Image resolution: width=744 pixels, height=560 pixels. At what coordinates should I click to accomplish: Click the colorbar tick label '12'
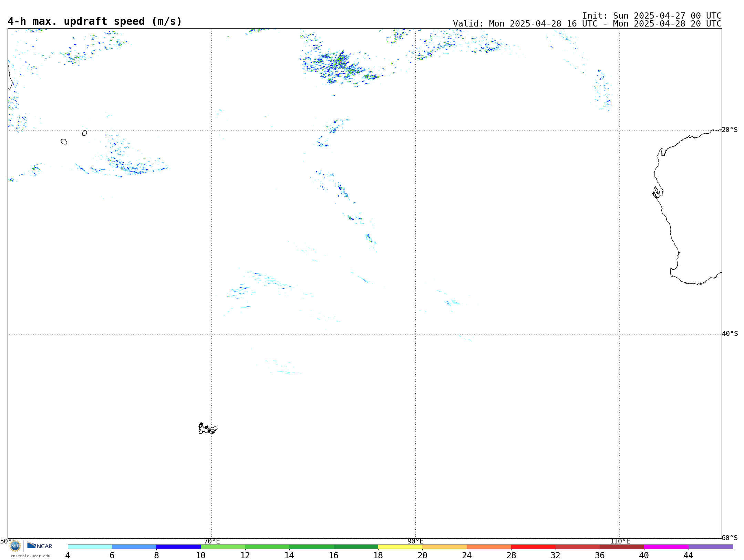(245, 555)
